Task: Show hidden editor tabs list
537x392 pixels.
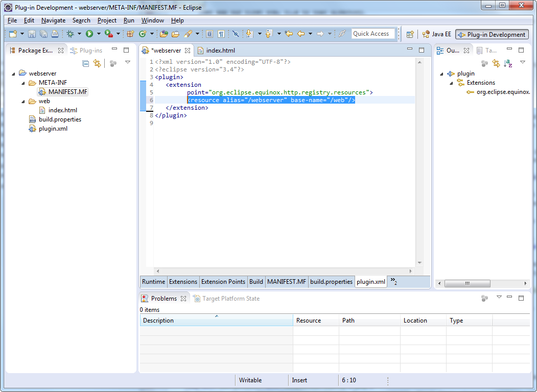Action: tap(394, 281)
